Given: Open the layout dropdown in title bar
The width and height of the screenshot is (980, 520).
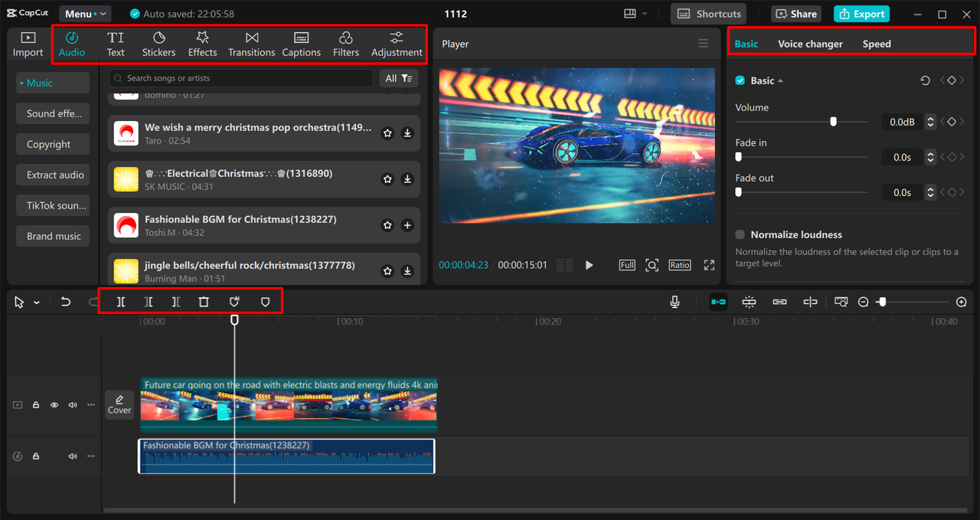Looking at the screenshot, I should tap(635, 14).
